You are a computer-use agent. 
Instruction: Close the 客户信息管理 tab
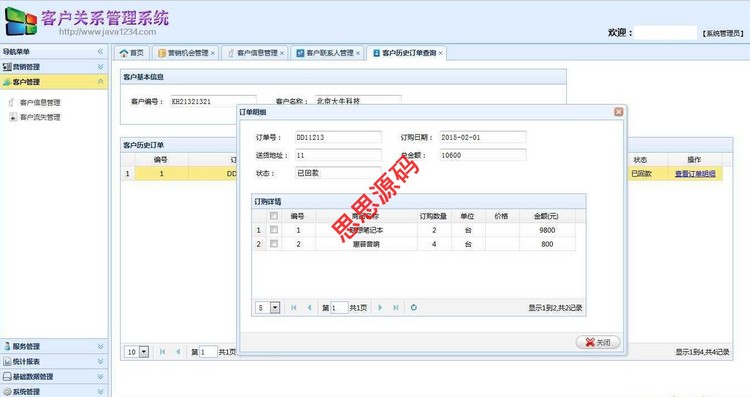[282, 53]
